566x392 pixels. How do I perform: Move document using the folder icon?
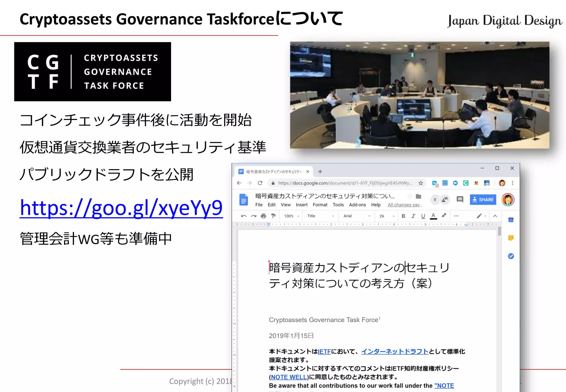tap(418, 196)
